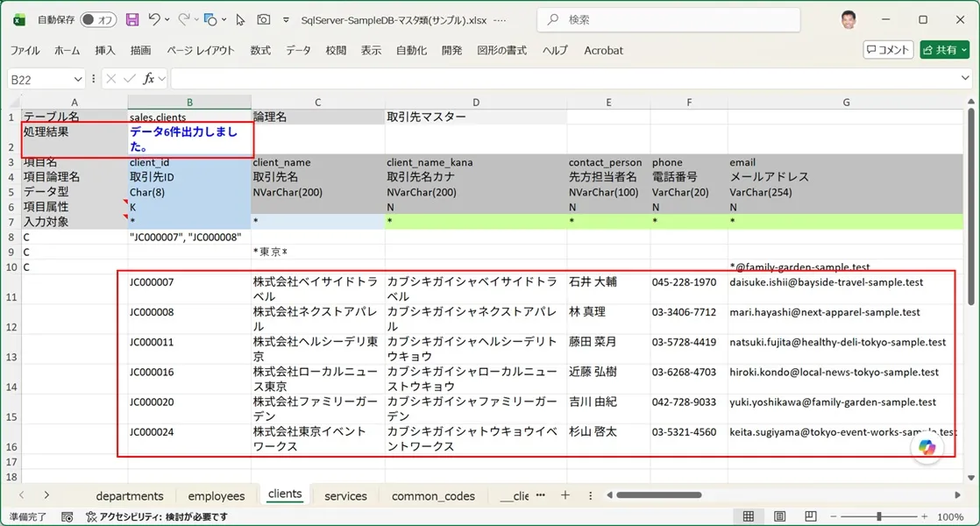Click the sheet tab options dots icon
The image size is (980, 526).
[x=591, y=495]
